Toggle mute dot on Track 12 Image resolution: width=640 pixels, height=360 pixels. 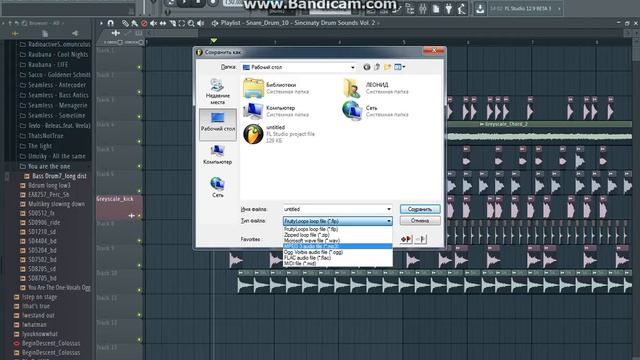(139, 340)
